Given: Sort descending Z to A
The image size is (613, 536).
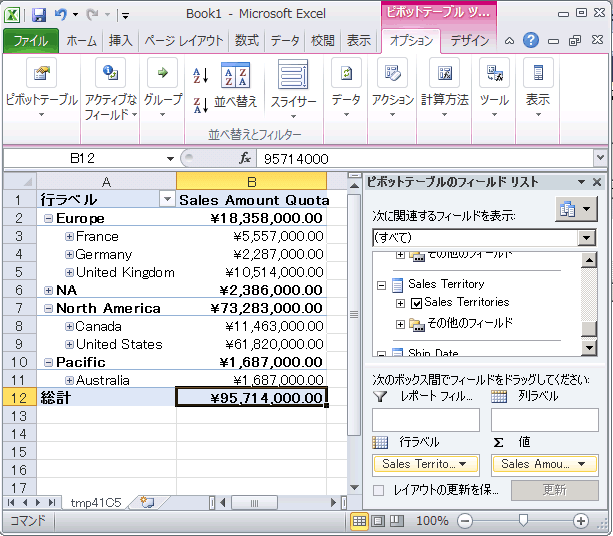Looking at the screenshot, I should click(201, 105).
